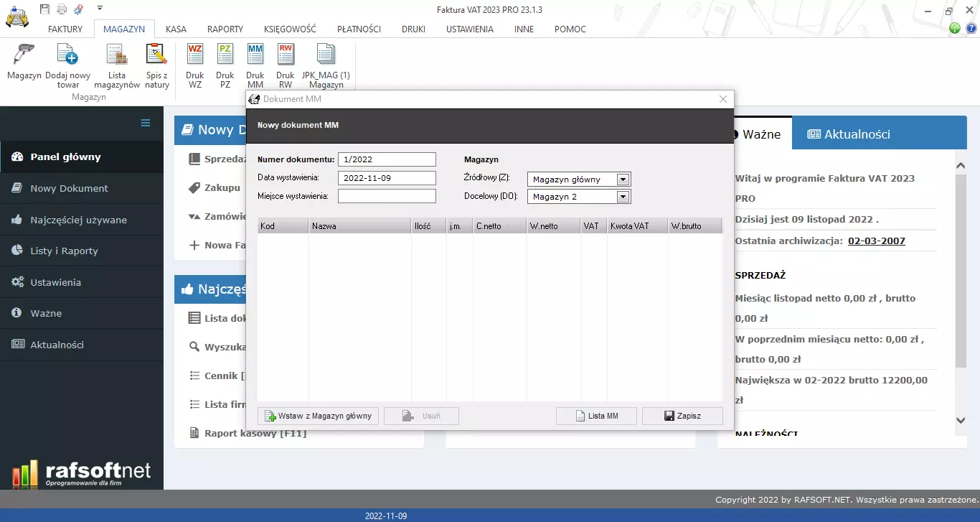The width and height of the screenshot is (980, 522).
Task: Open the Aktualności tab
Action: tap(849, 134)
